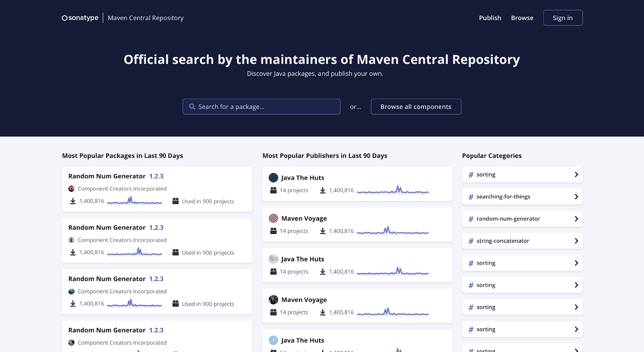644x352 pixels.
Task: Click publisher avatar on first package card
Action: (71, 188)
